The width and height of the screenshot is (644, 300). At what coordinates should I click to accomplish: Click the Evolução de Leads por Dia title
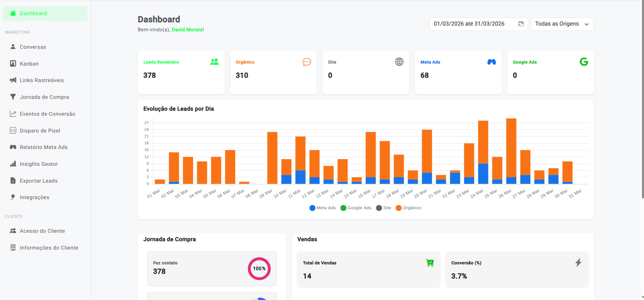click(179, 109)
